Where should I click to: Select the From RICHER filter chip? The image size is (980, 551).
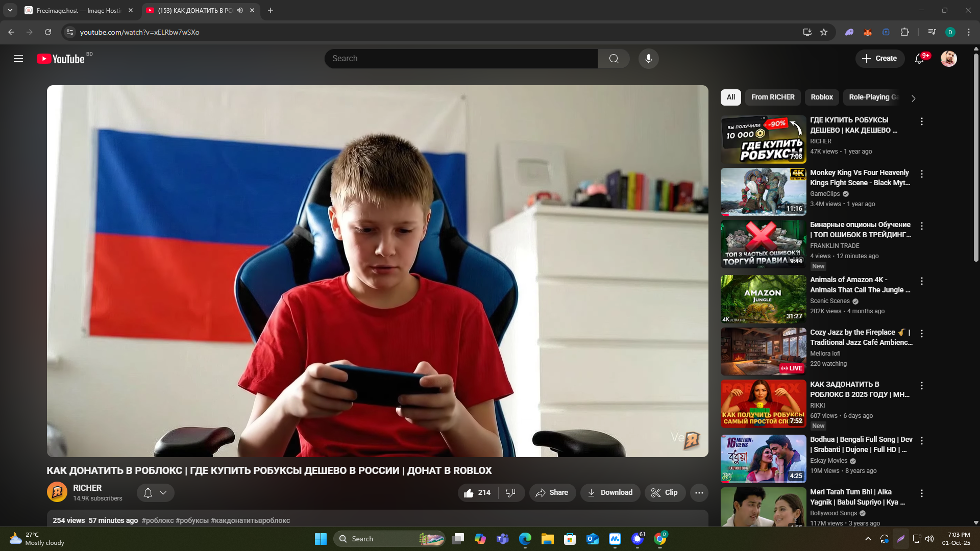coord(773,97)
